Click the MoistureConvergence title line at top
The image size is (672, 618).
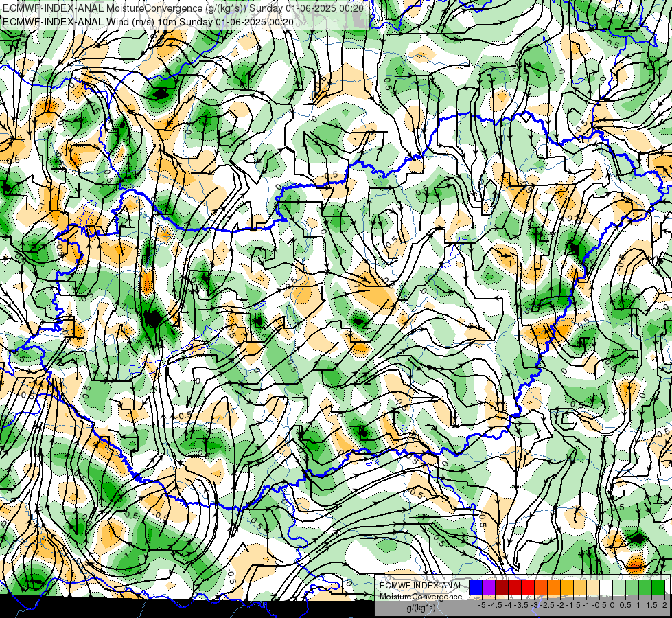[183, 8]
